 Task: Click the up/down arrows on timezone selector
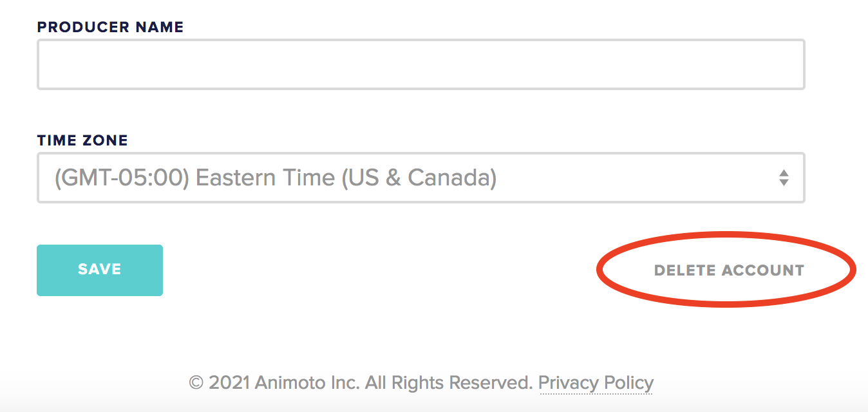(x=784, y=178)
